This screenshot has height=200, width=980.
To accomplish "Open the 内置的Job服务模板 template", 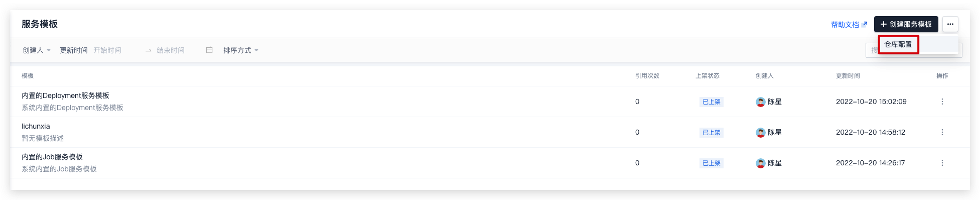I will [x=52, y=157].
